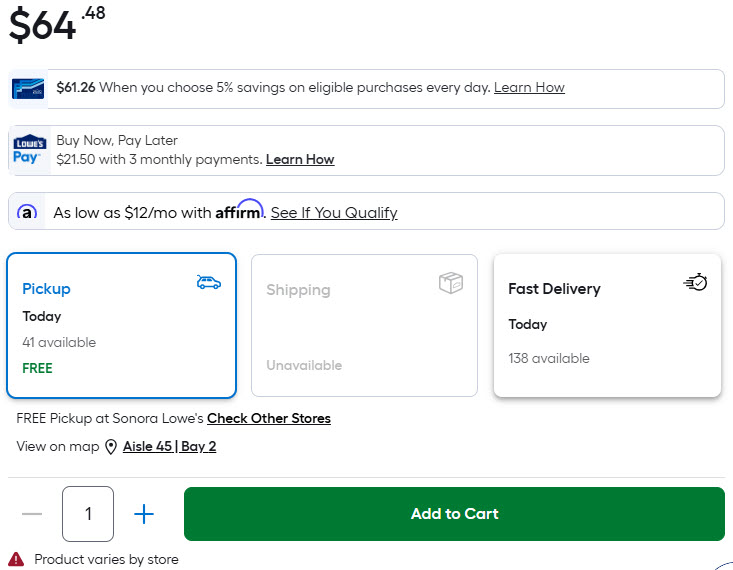Click the red warning triangle icon
Image resolution: width=733 pixels, height=570 pixels.
16,559
